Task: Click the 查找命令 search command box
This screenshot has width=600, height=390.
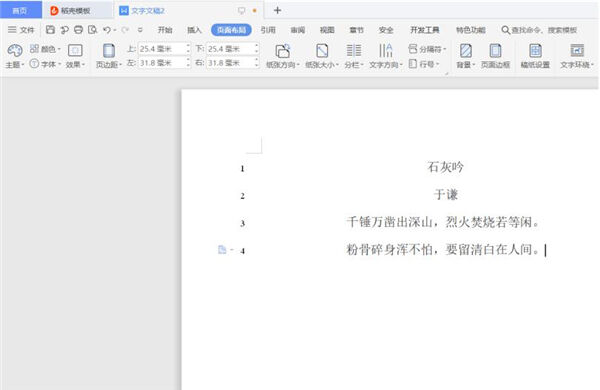Action: [540, 30]
